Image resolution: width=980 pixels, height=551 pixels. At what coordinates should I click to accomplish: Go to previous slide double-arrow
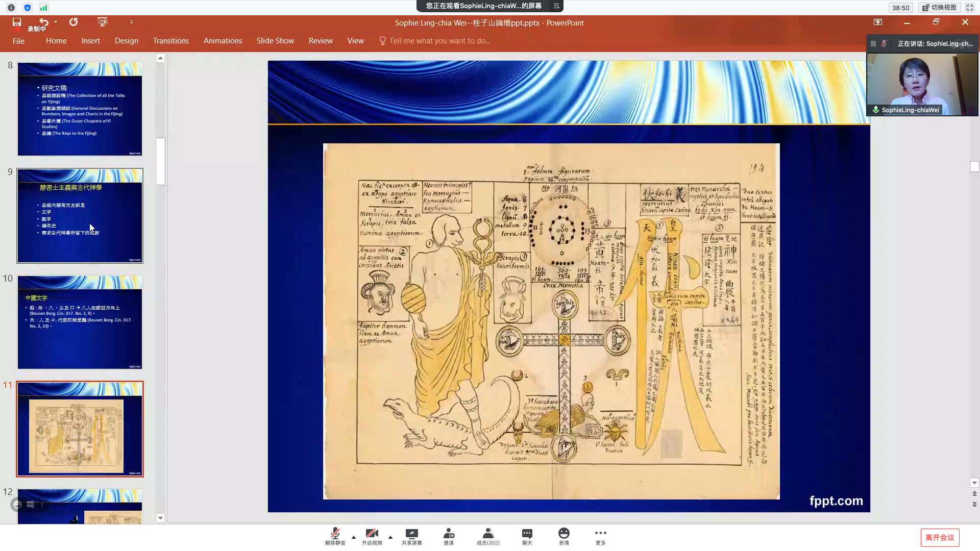click(x=974, y=493)
